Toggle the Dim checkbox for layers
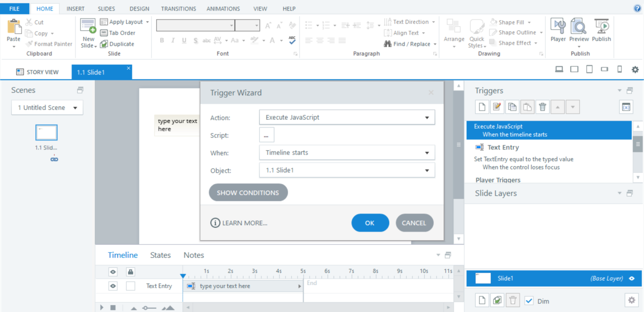The width and height of the screenshot is (644, 312). tap(529, 301)
